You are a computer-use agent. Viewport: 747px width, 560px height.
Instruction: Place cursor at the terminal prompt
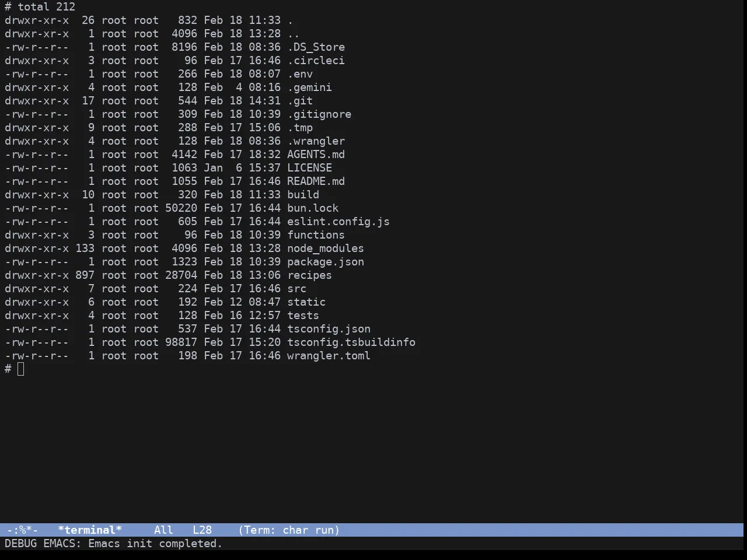(x=21, y=369)
